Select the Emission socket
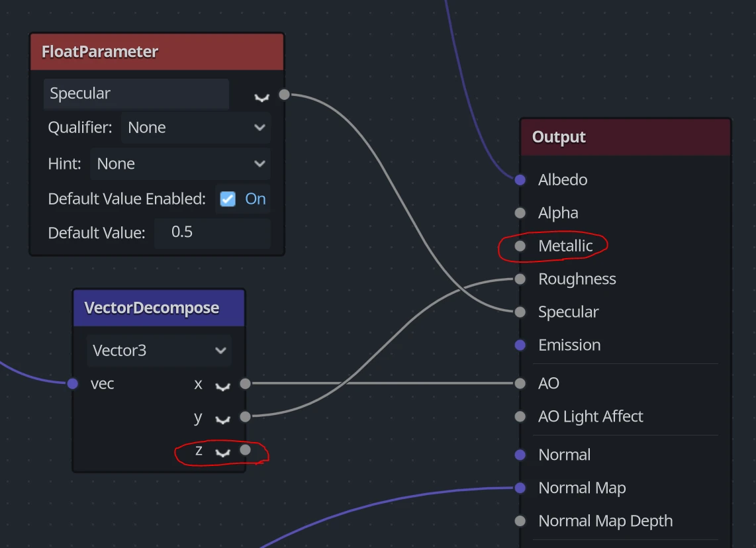This screenshot has height=548, width=756. click(x=520, y=345)
